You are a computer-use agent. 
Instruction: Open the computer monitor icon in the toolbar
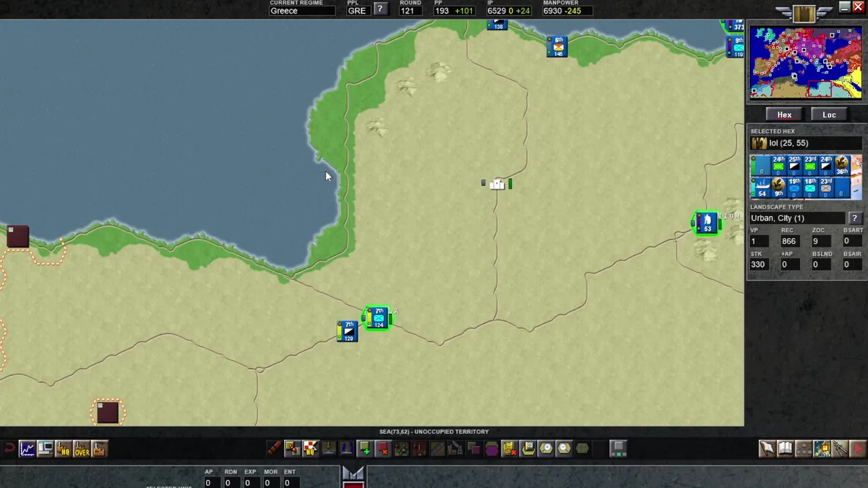point(45,449)
